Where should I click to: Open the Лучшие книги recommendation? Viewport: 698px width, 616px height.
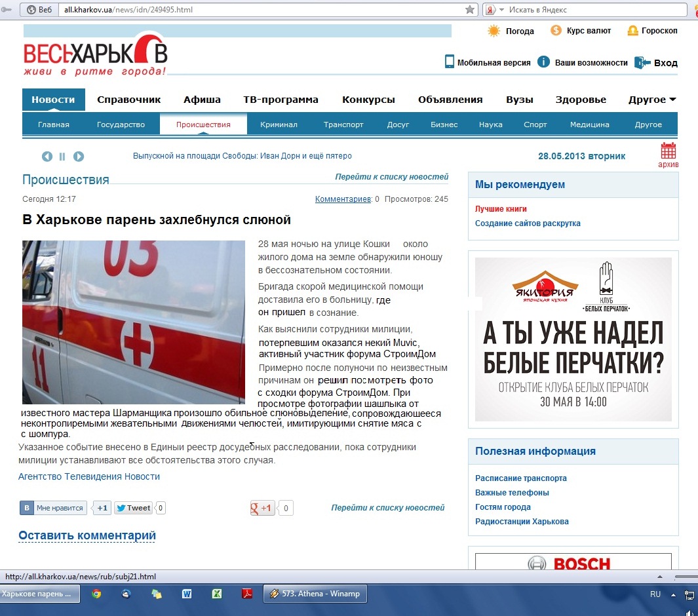pyautogui.click(x=501, y=209)
